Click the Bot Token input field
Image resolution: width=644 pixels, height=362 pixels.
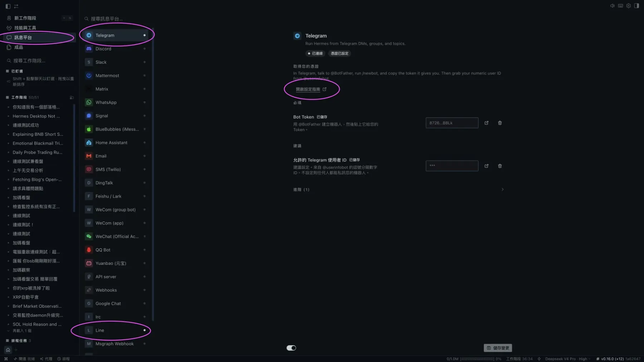pyautogui.click(x=452, y=123)
